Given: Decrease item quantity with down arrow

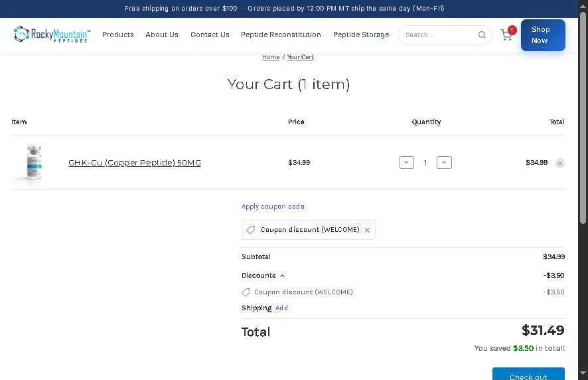Looking at the screenshot, I should point(407,163).
